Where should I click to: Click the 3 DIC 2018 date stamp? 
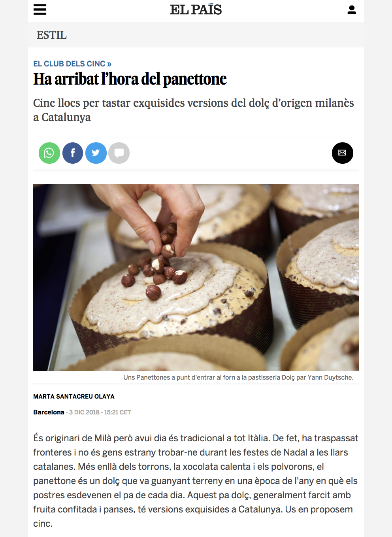click(x=84, y=412)
